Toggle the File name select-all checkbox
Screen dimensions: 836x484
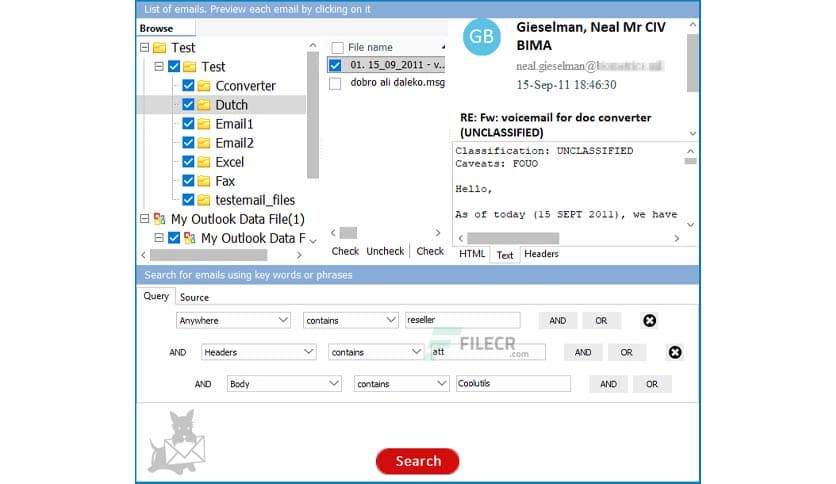(x=337, y=48)
